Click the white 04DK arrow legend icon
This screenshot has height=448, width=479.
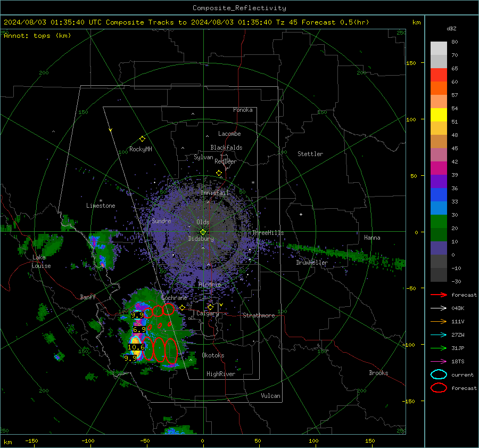click(x=439, y=308)
